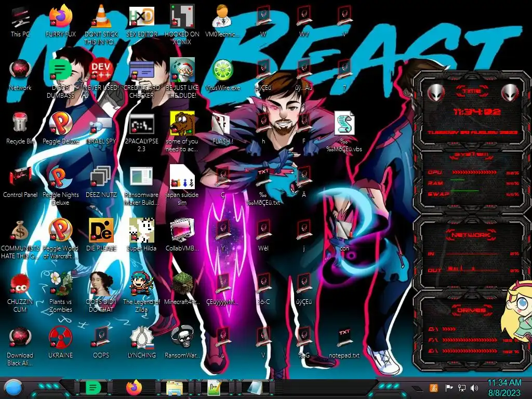Open Notepad++ from the taskbar
532x399 pixels.
tap(215, 388)
